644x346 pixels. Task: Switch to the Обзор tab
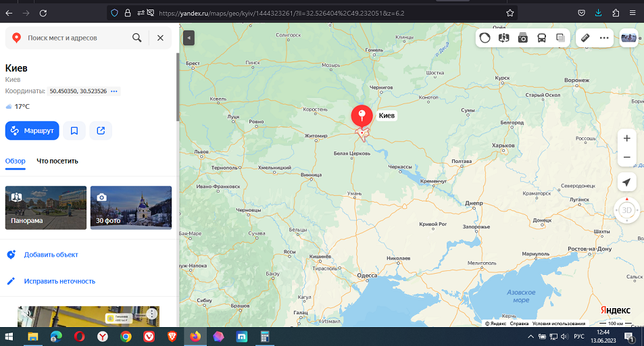15,161
